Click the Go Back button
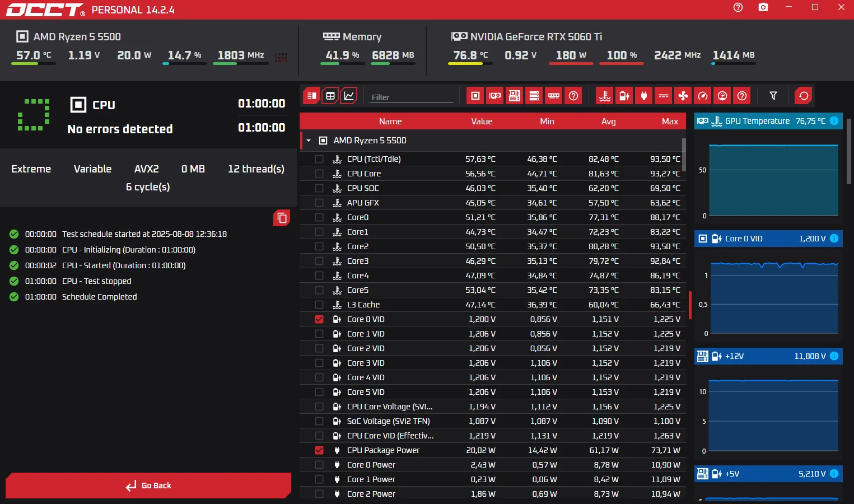Image resolution: width=854 pixels, height=504 pixels. [x=148, y=486]
